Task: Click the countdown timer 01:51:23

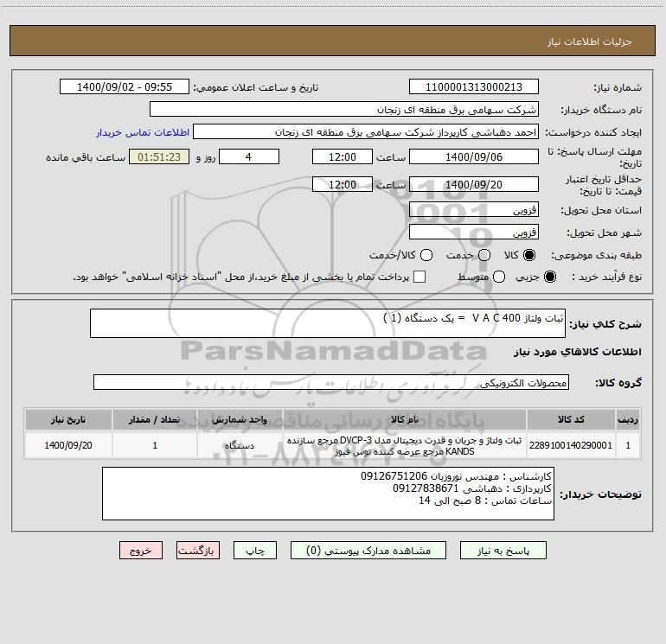Action: coord(159,157)
